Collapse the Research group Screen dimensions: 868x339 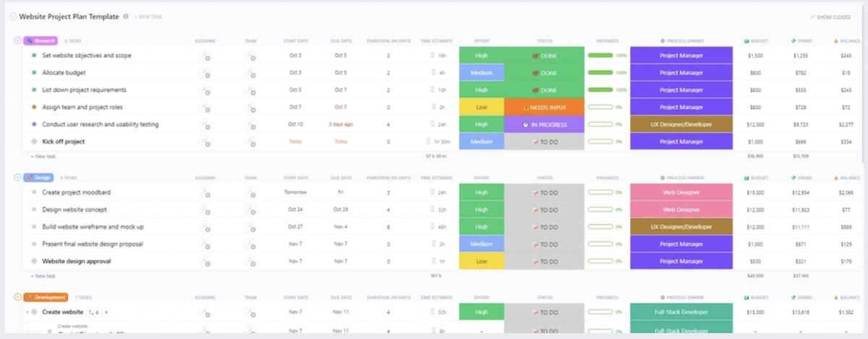point(18,40)
